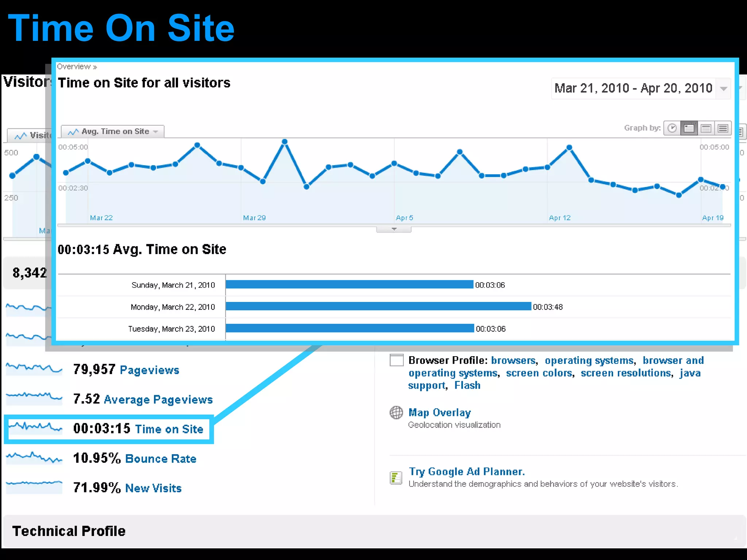The height and width of the screenshot is (560, 747).
Task: Open screen resolutions report link
Action: click(626, 373)
